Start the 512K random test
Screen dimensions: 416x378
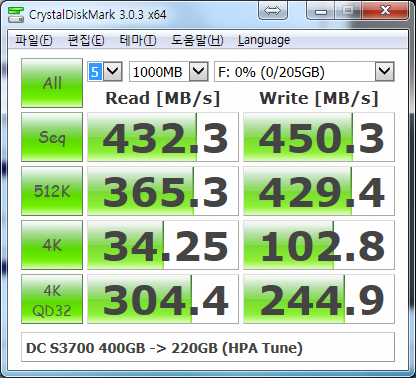click(52, 191)
